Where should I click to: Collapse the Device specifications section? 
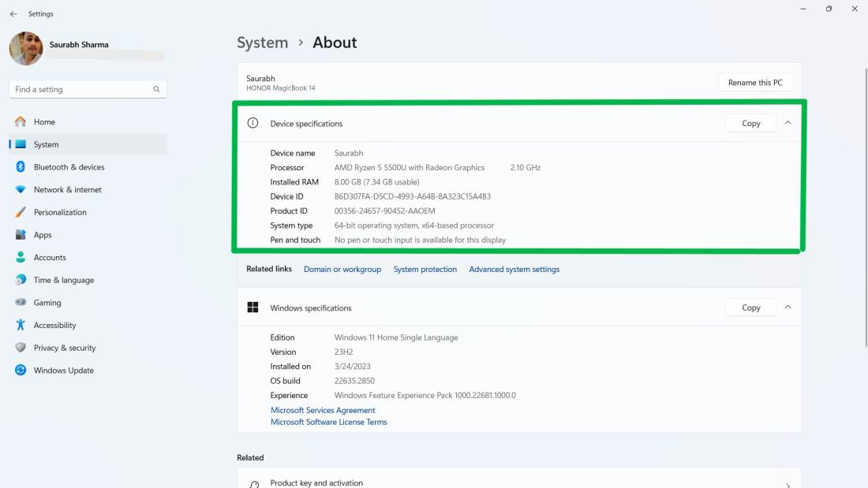[788, 123]
